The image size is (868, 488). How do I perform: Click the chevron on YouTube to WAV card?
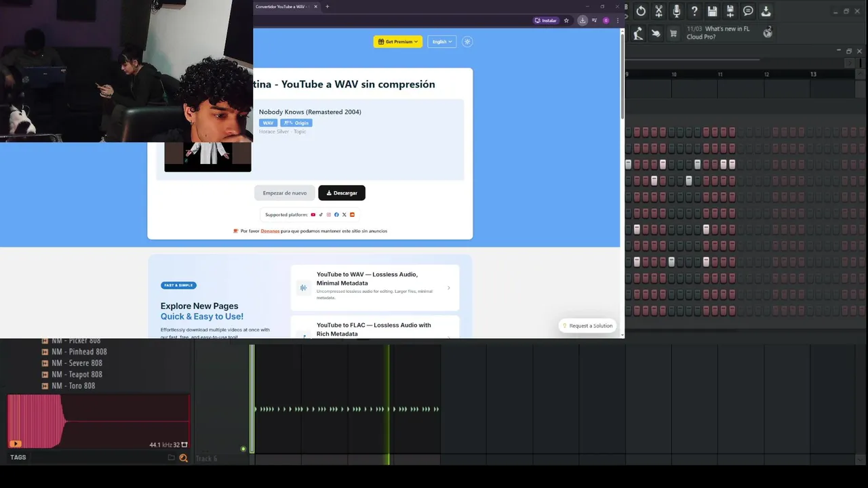click(448, 288)
